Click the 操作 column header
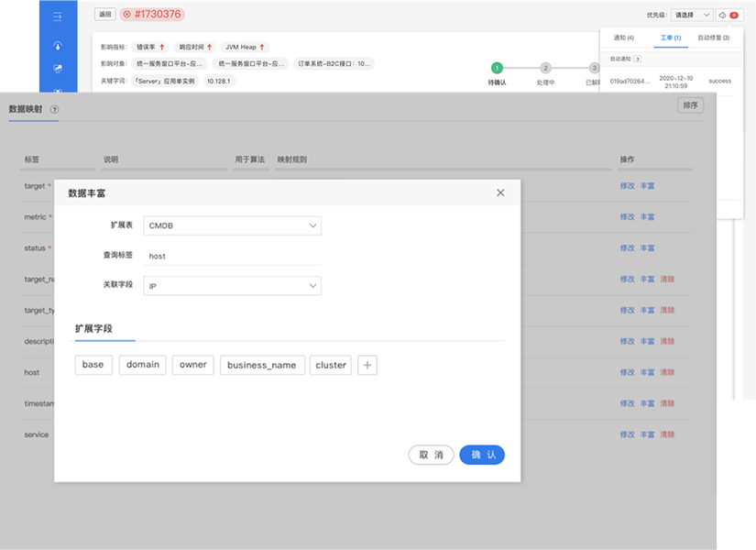The width and height of the screenshot is (756, 550). tap(628, 159)
